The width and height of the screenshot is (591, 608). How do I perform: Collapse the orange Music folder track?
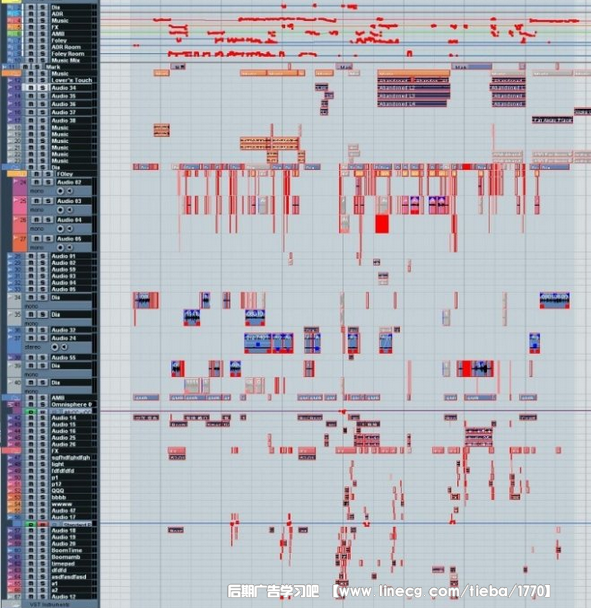tap(12, 73)
